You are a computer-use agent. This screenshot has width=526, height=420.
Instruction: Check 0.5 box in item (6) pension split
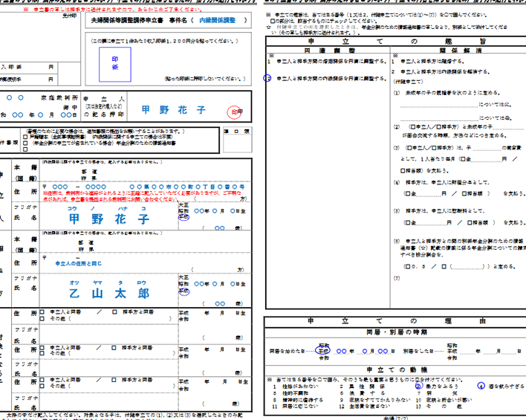408,267
